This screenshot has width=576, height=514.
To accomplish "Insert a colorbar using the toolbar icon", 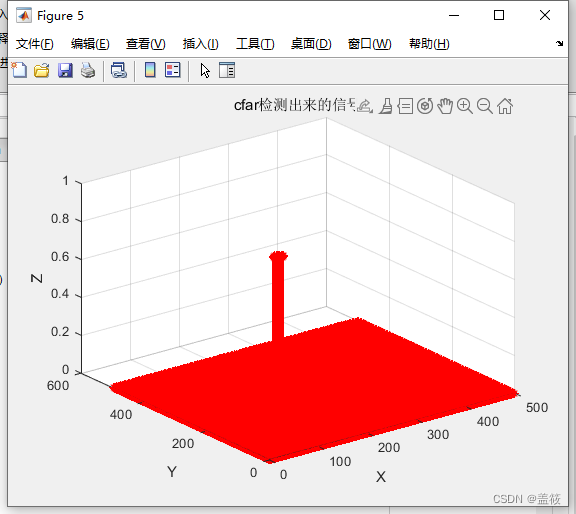I will [150, 70].
